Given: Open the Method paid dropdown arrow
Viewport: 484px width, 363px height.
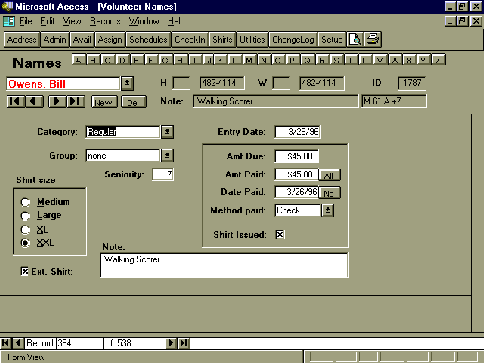Looking at the screenshot, I should (328, 210).
